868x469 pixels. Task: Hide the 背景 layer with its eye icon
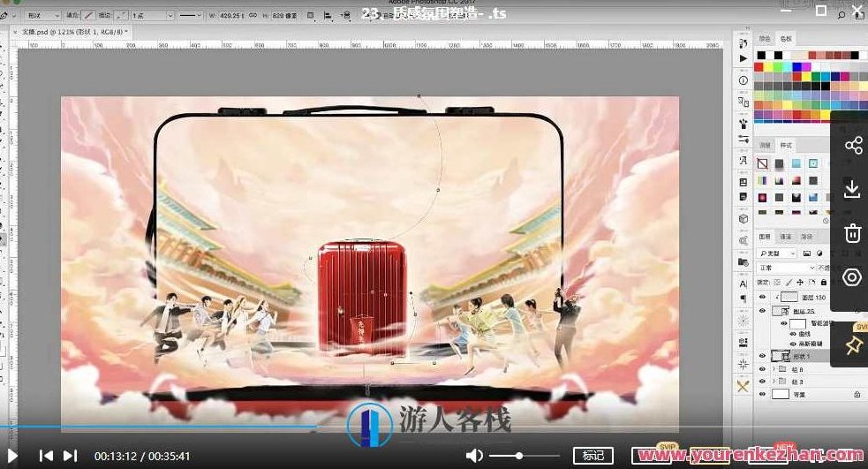763,394
